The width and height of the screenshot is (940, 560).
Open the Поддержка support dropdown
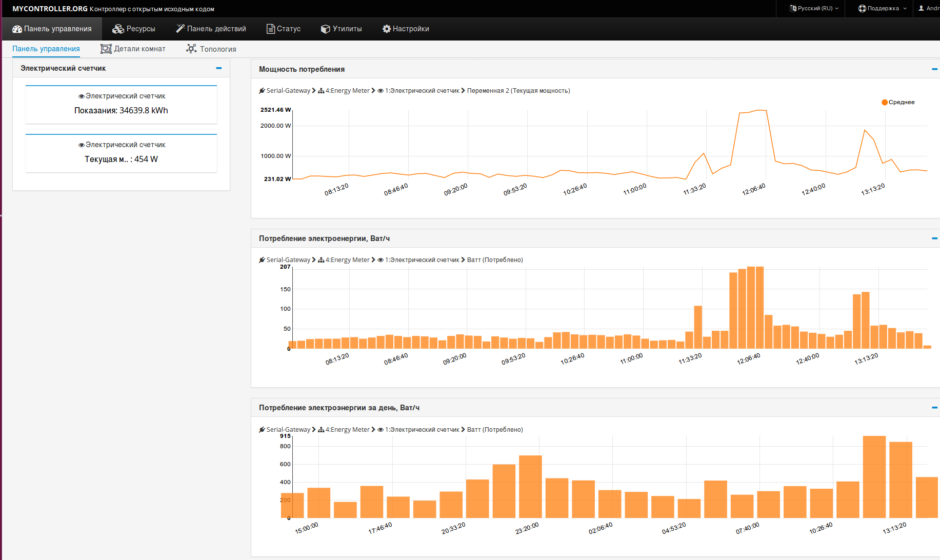883,8
